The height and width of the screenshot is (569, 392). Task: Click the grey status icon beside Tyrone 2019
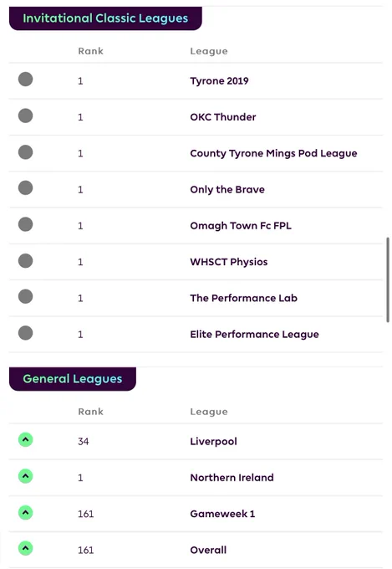tap(25, 79)
